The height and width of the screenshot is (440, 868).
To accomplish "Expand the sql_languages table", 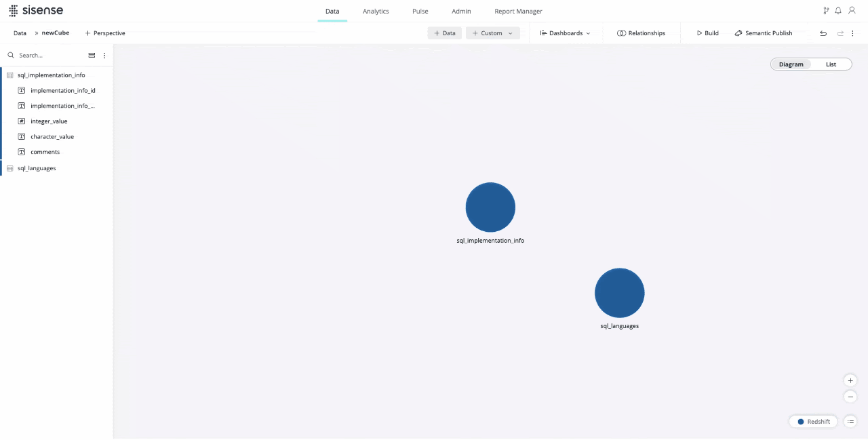I will click(x=37, y=168).
